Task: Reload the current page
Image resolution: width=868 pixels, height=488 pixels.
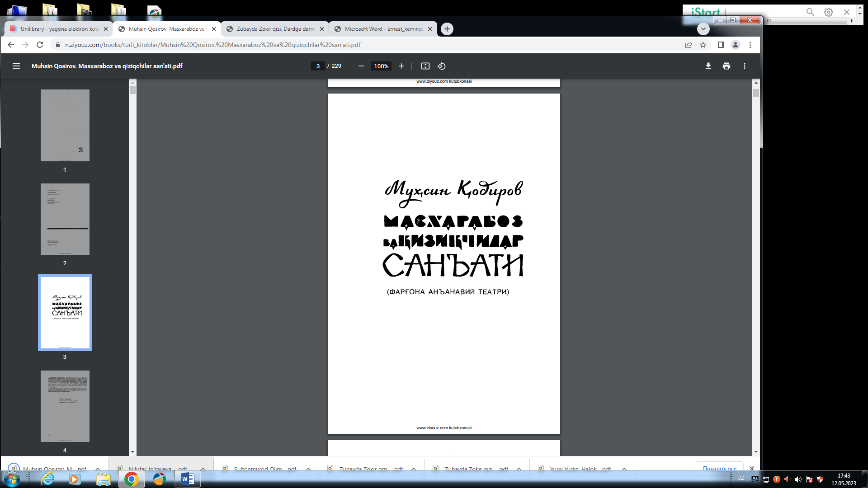Action: pyautogui.click(x=40, y=45)
